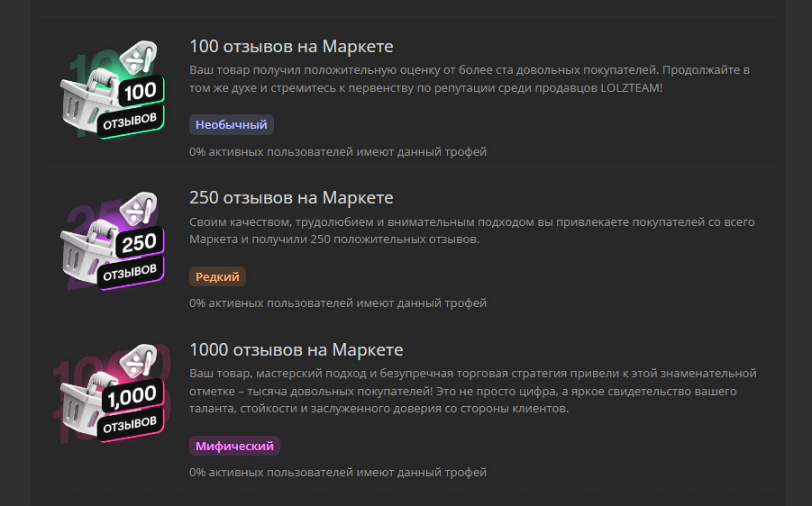812x506 pixels.
Task: Click the purple-edged ОТЗЫВОВ label on second trophy
Action: tap(129, 270)
